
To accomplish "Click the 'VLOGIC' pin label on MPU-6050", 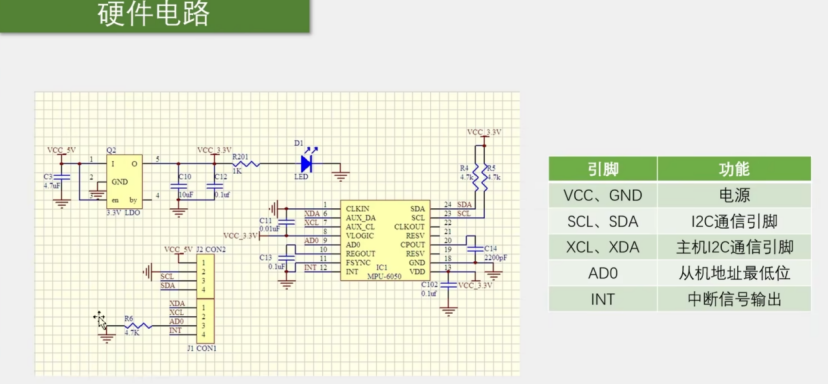I will point(360,236).
